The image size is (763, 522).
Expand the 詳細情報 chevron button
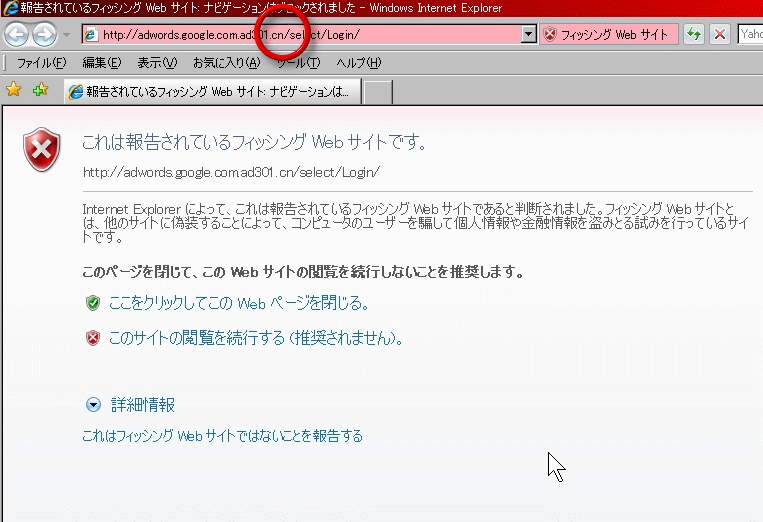point(93,405)
